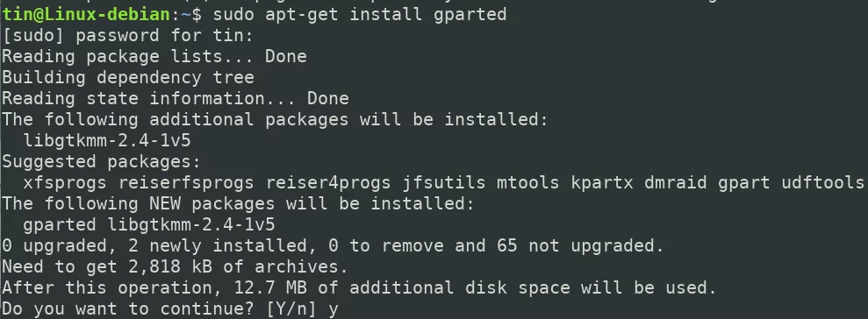Click the tin@Linux-debian prompt text
Viewport: 868px width, 319px height.
click(x=86, y=14)
